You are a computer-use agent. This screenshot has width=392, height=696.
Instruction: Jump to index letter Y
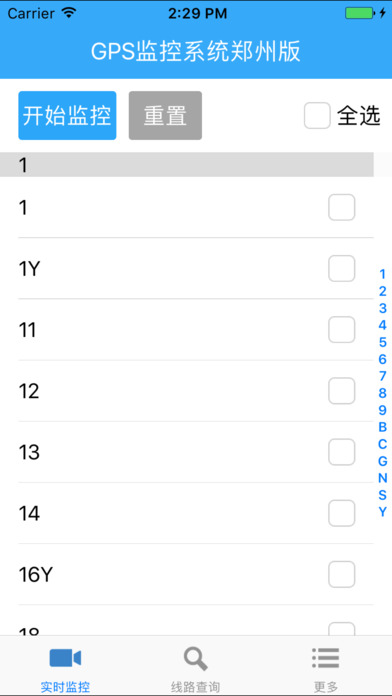coord(382,512)
